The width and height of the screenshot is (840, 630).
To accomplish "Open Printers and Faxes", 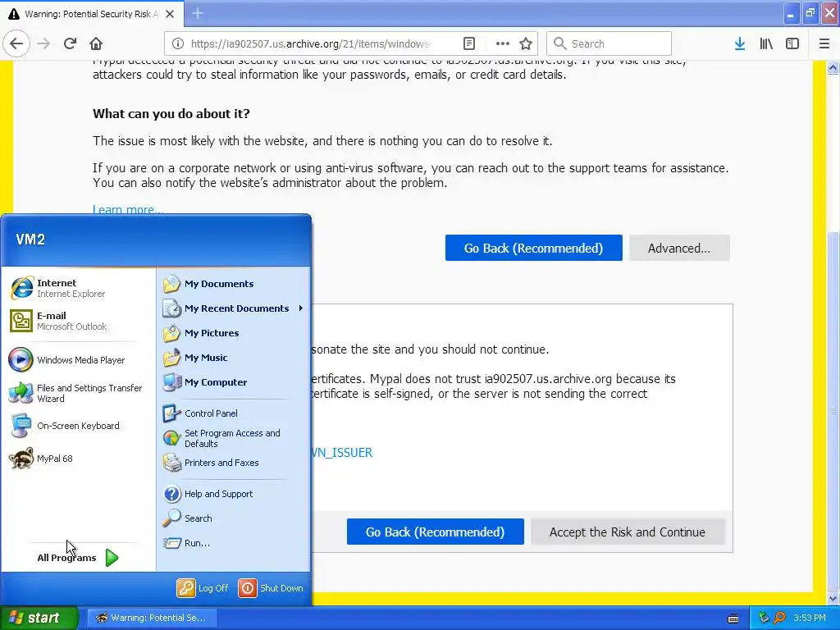I will tap(234, 463).
